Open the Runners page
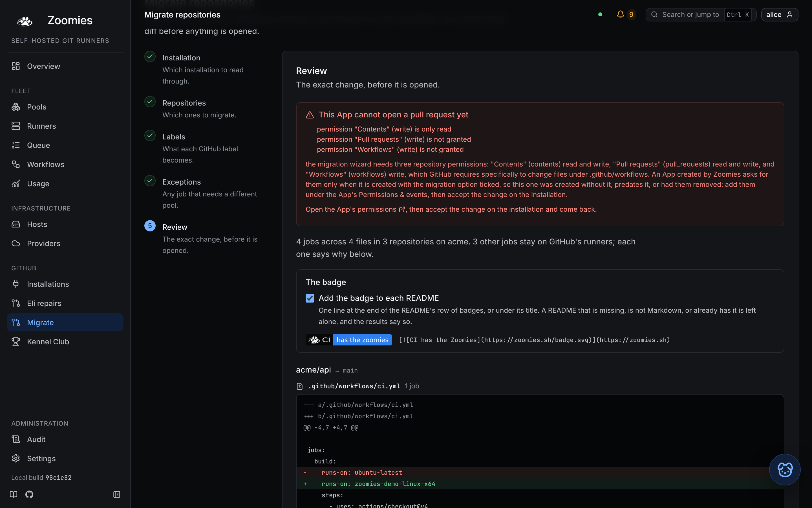The image size is (812, 508). (x=65, y=126)
